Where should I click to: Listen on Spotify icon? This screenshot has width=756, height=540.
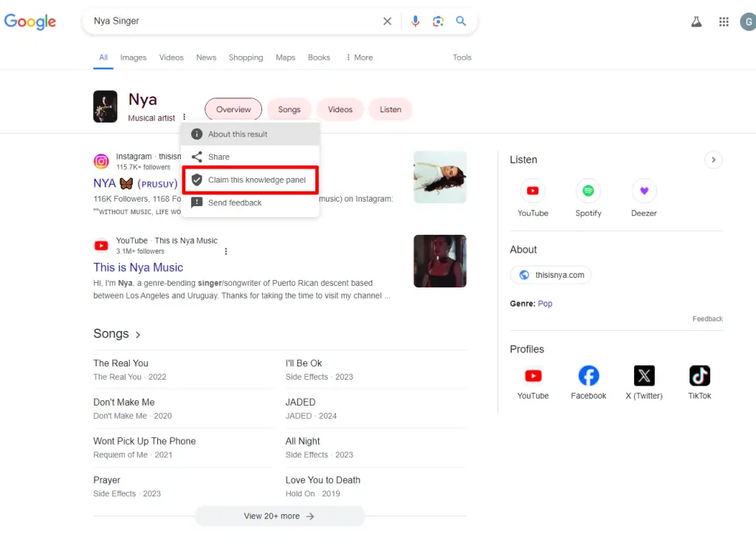(588, 191)
